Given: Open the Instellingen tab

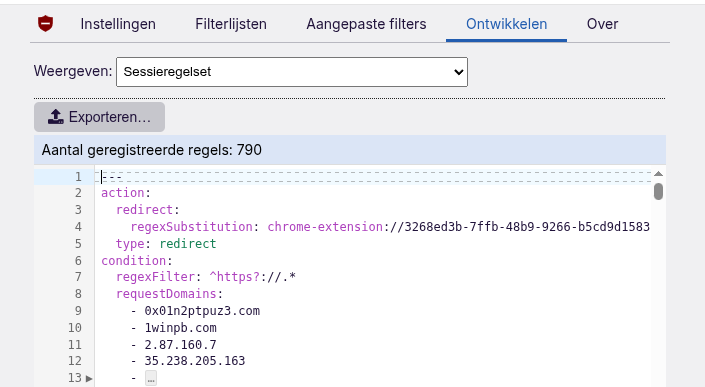Looking at the screenshot, I should 118,24.
